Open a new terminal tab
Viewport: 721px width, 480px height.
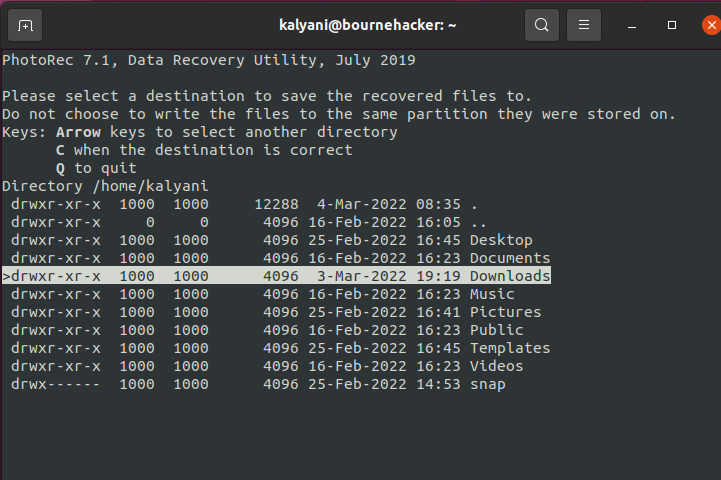point(25,25)
